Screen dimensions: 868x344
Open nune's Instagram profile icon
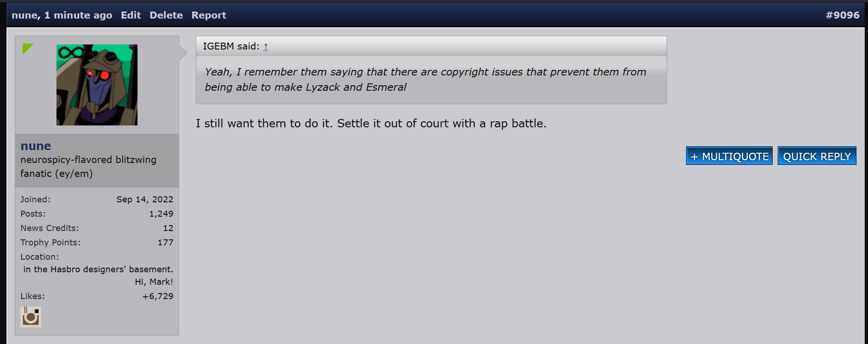[x=31, y=317]
